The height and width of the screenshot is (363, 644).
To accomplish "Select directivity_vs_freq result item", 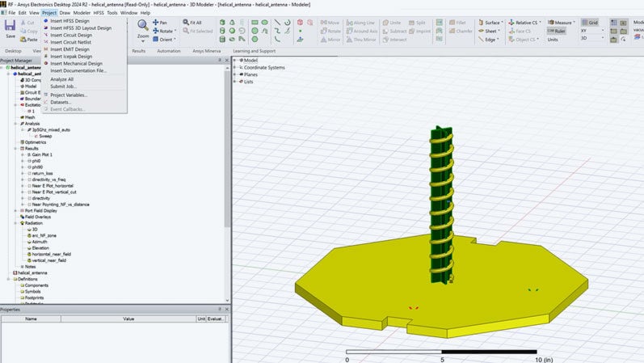I will coord(48,179).
